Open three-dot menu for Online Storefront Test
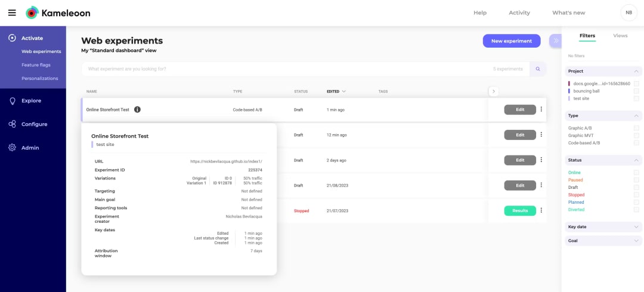Viewport: 644px width, 292px height. pos(541,109)
